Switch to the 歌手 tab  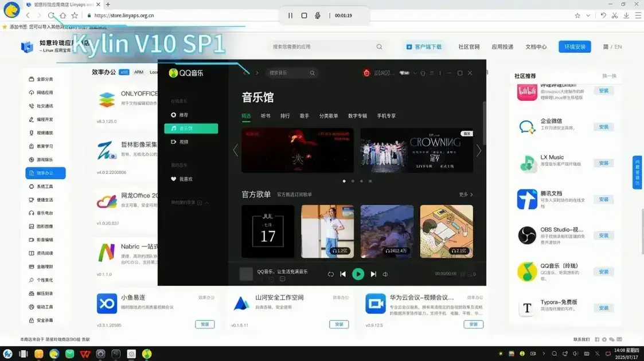click(305, 116)
